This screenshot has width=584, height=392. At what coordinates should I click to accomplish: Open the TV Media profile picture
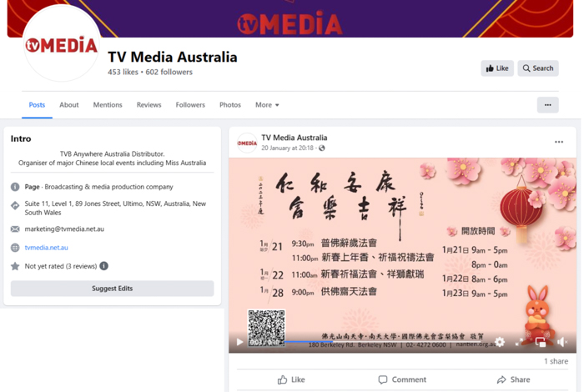tap(62, 45)
